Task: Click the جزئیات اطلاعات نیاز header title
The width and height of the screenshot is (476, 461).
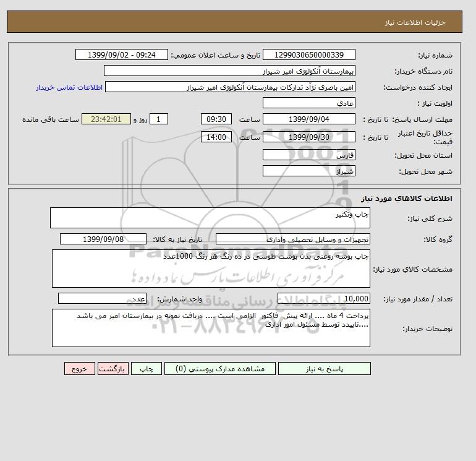Action: point(415,22)
